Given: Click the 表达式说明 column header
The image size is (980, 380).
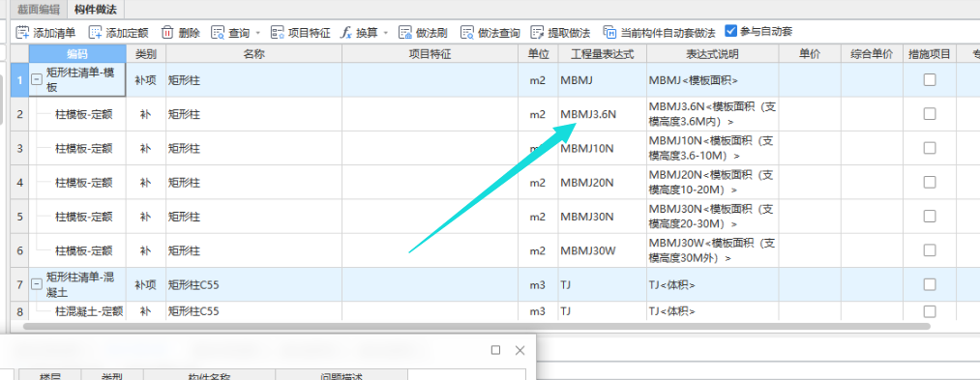Looking at the screenshot, I should [712, 54].
